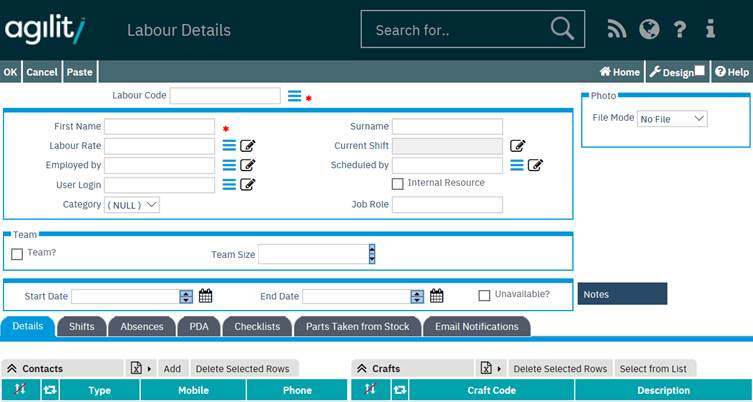
Task: Click the RSS feed icon in header
Action: coord(617,30)
